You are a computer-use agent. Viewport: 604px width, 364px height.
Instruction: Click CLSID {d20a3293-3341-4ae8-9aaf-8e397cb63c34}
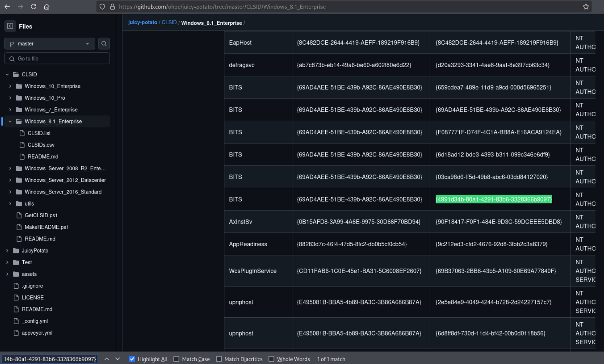493,65
